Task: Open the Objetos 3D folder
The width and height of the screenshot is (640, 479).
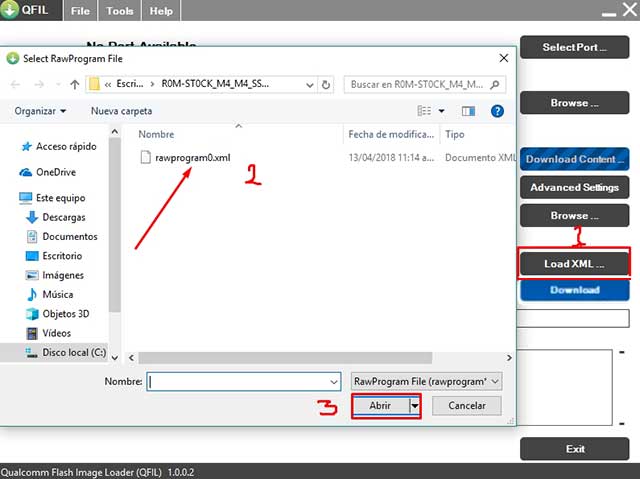Action: tap(58, 314)
